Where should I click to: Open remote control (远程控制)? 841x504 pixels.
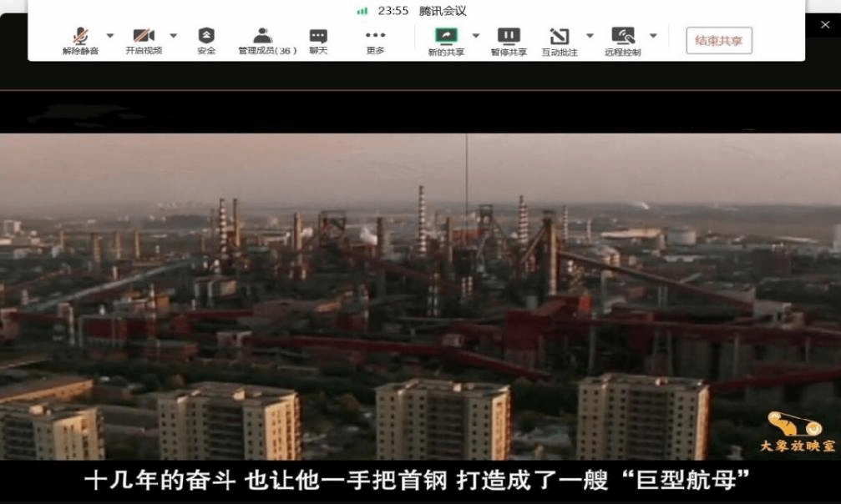pos(623,40)
